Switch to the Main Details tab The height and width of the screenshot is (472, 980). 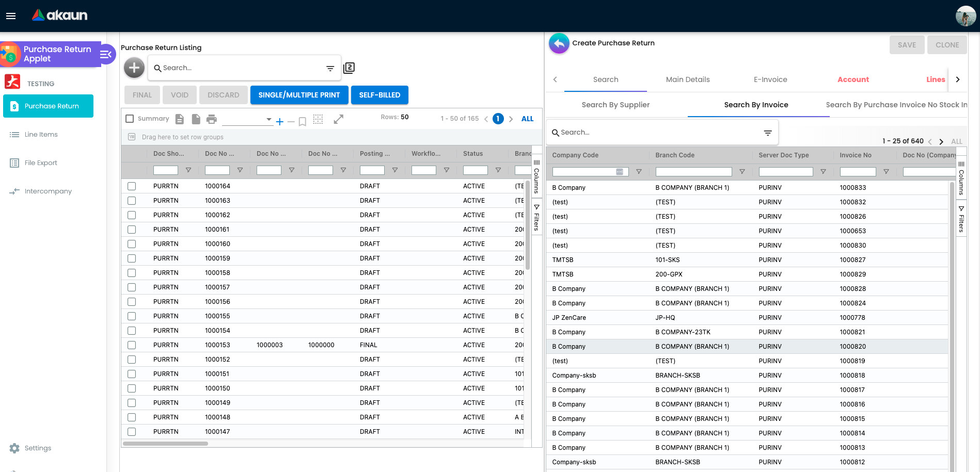(x=688, y=79)
